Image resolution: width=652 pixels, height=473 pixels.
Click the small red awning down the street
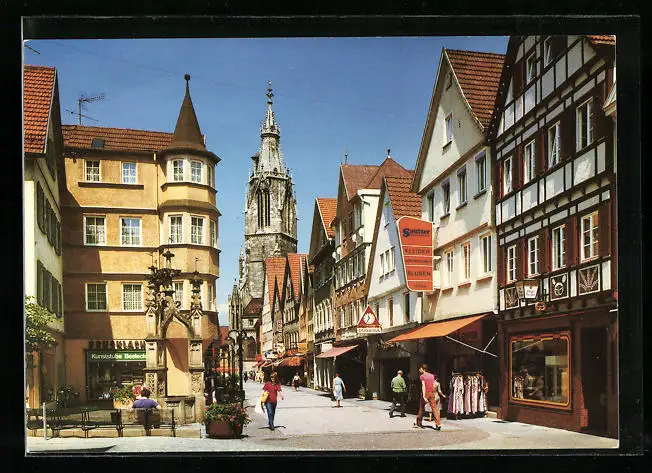(336, 352)
